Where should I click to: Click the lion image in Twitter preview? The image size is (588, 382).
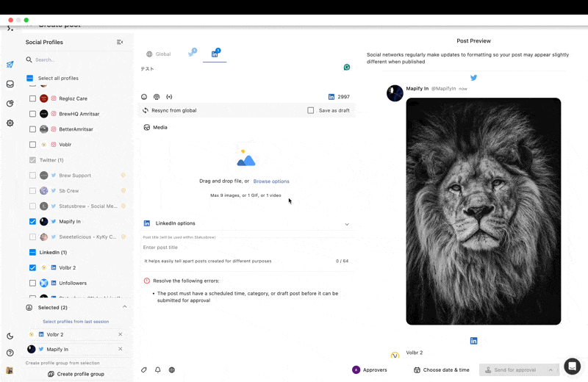pos(484,211)
